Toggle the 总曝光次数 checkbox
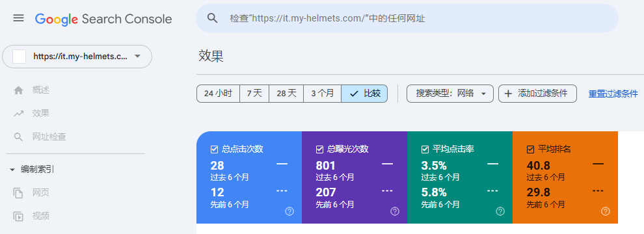This screenshot has width=644, height=234. pyautogui.click(x=319, y=149)
